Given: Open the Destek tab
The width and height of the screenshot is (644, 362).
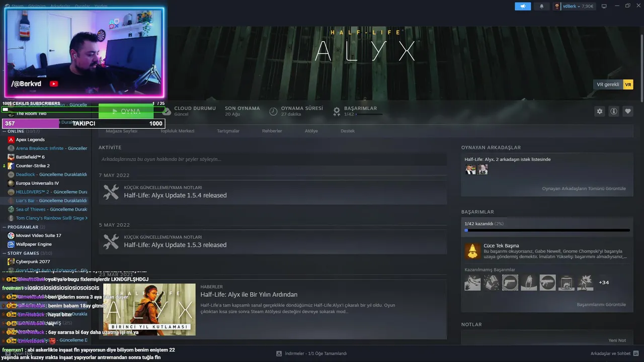Looking at the screenshot, I should click(348, 131).
